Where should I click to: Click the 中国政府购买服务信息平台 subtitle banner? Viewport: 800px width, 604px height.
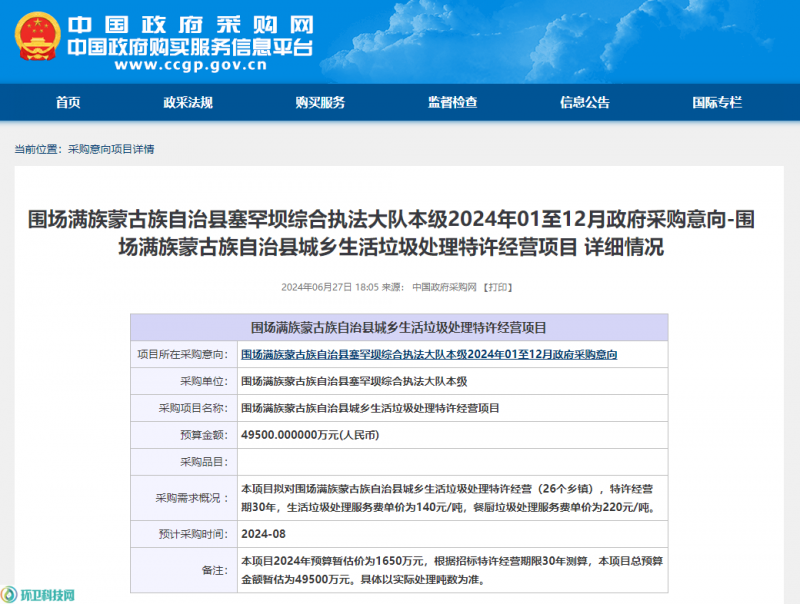coord(190,46)
